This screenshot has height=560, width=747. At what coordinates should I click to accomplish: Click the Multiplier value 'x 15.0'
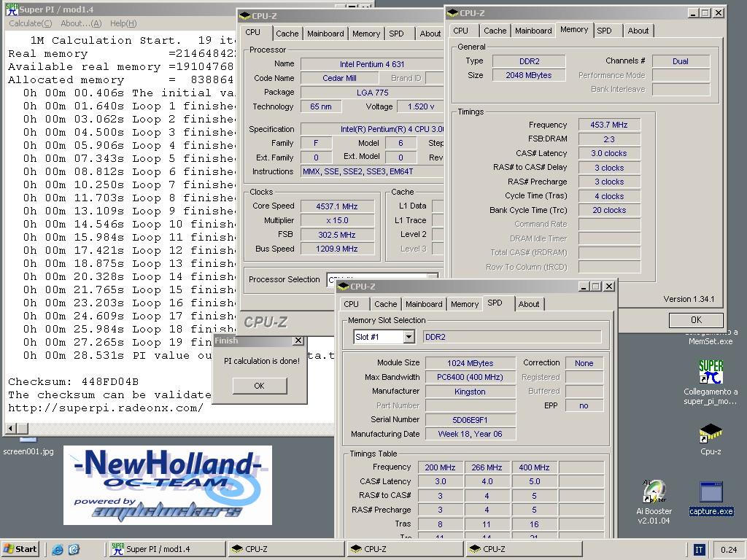tap(337, 220)
